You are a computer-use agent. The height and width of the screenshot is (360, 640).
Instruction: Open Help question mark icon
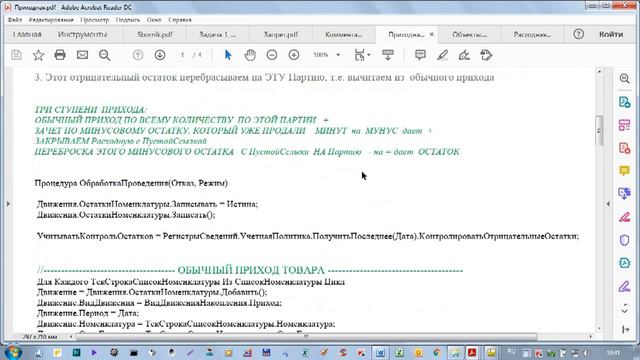click(578, 34)
